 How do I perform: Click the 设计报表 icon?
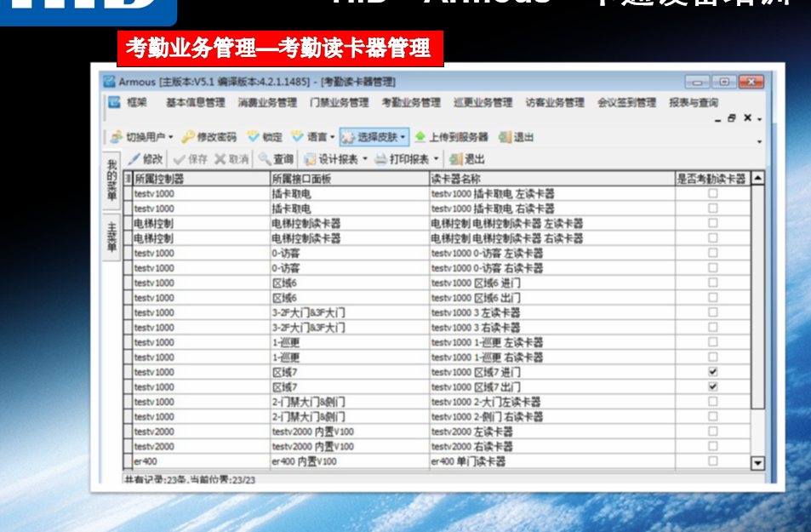point(310,159)
